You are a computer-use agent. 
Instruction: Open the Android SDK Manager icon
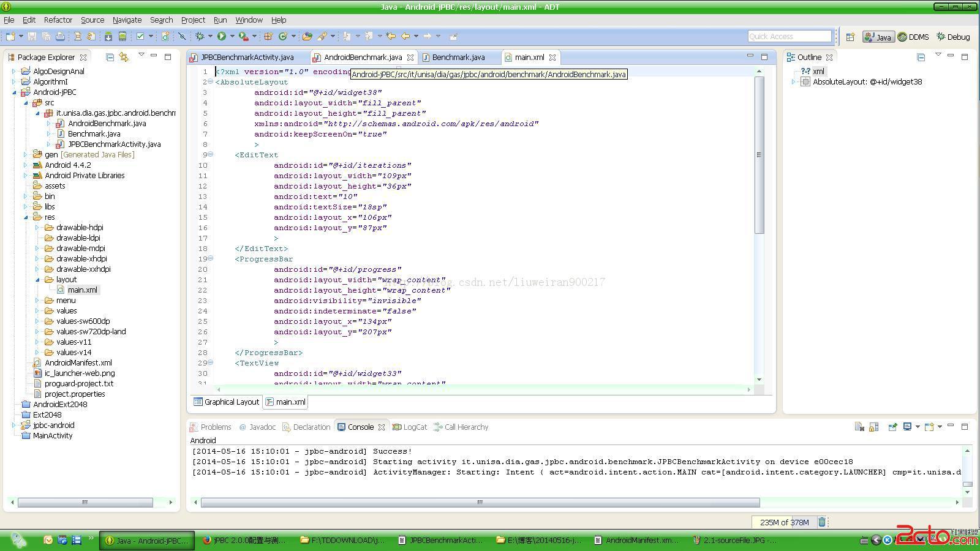tap(108, 37)
